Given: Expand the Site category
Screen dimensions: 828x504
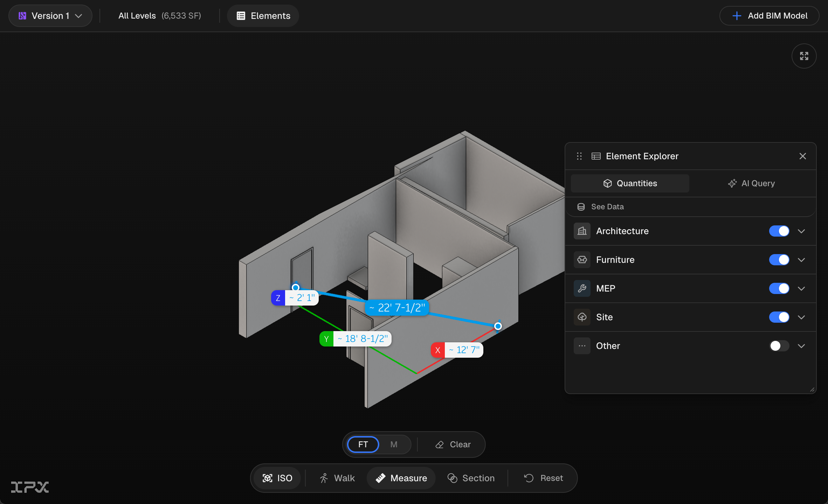Looking at the screenshot, I should tap(801, 317).
